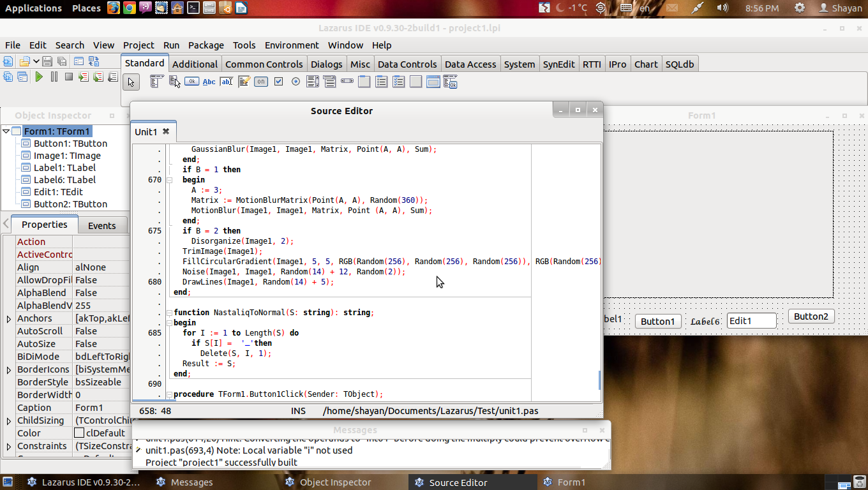This screenshot has height=490, width=868.
Task: Select the TCheckBox palette component
Action: pyautogui.click(x=278, y=81)
